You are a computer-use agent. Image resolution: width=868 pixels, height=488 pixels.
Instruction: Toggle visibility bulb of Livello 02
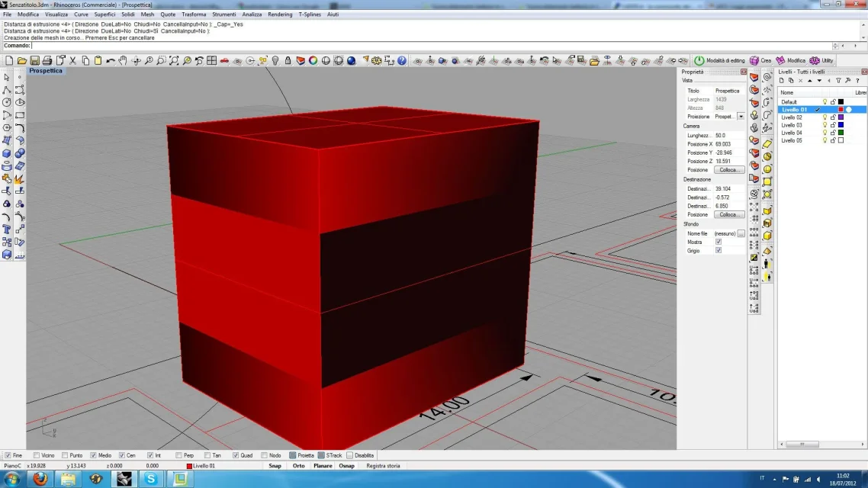pos(825,117)
